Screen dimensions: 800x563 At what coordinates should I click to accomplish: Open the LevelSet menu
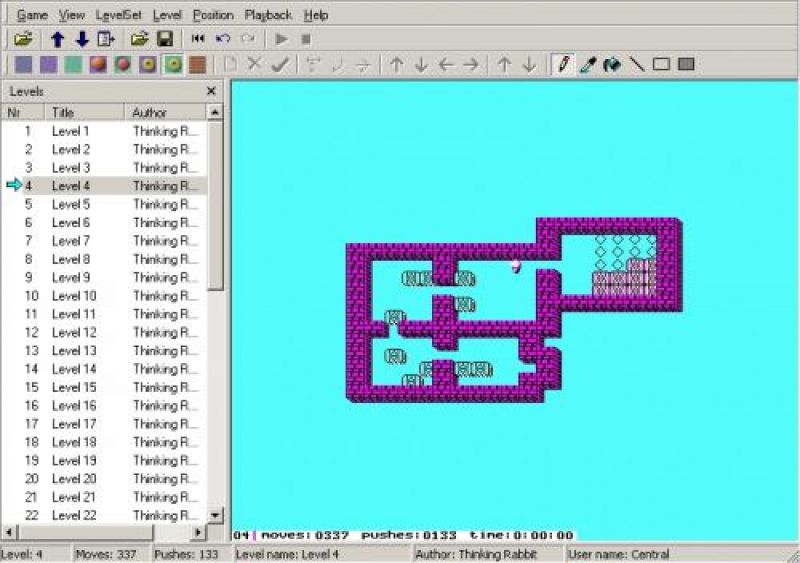(x=118, y=15)
